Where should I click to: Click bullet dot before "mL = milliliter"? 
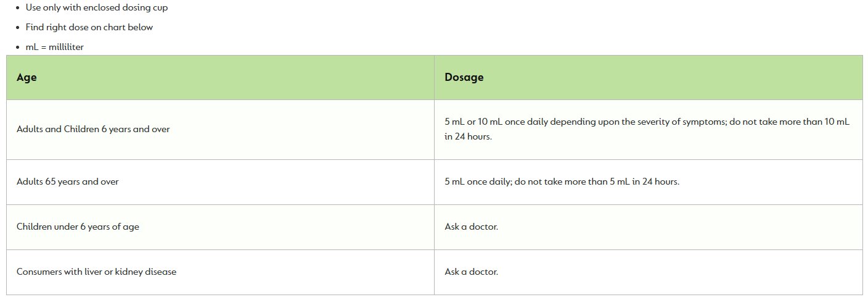[x=18, y=48]
